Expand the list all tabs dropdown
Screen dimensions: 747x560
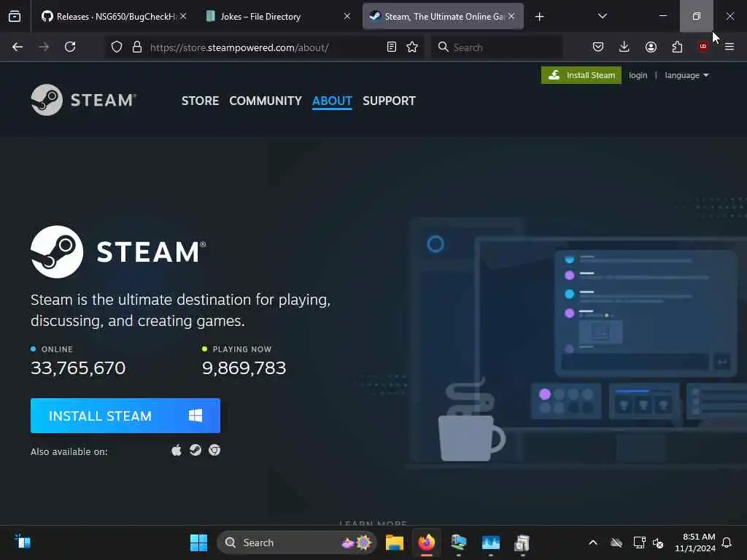(602, 16)
